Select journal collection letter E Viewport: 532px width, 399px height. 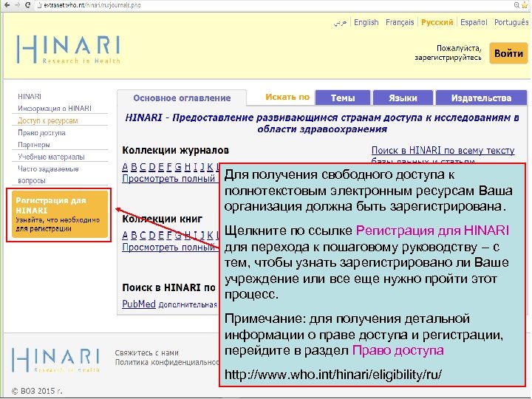[161, 167]
